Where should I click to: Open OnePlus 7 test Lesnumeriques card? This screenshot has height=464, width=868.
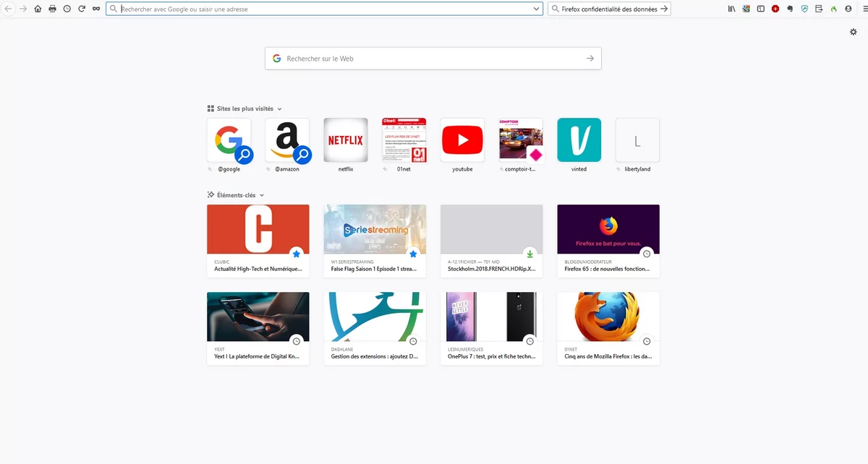click(492, 328)
